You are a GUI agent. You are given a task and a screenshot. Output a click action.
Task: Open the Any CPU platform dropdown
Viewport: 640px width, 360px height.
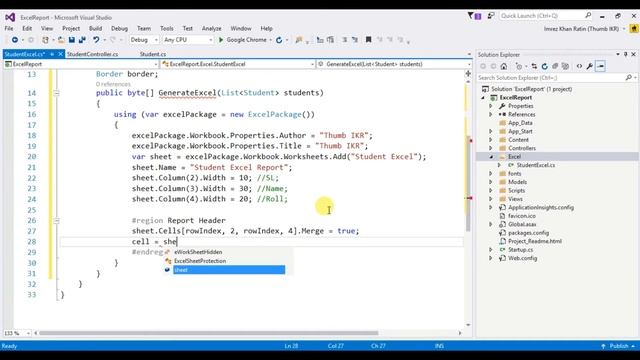point(188,40)
